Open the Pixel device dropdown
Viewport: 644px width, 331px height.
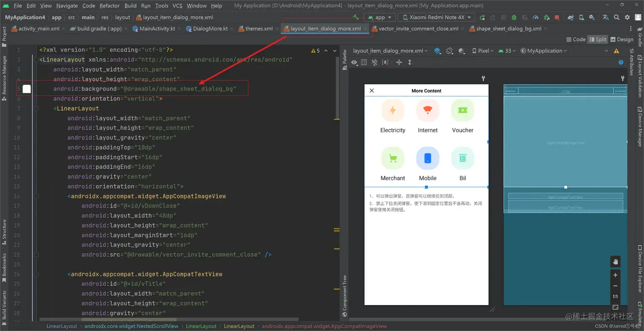483,51
